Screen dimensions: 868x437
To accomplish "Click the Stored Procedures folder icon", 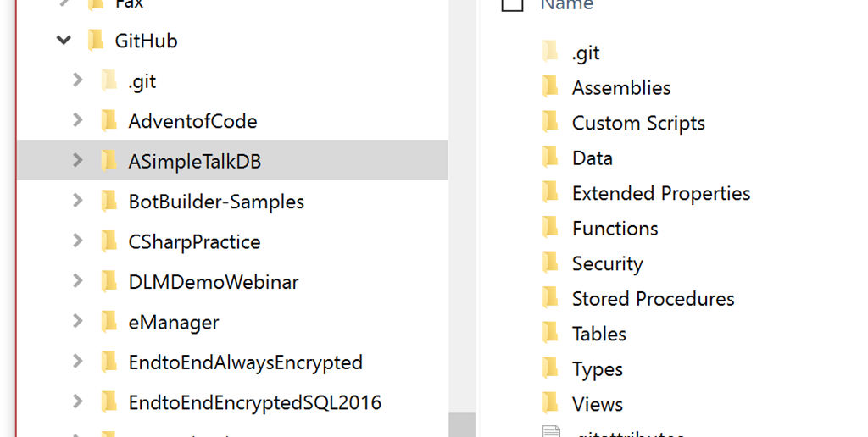I will 550,298.
